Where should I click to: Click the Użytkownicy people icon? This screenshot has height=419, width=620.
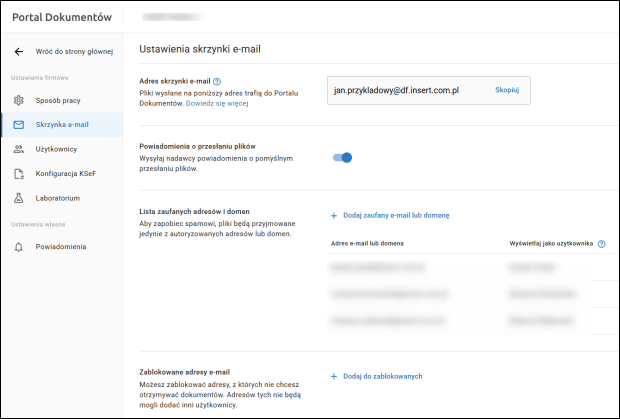pyautogui.click(x=18, y=149)
